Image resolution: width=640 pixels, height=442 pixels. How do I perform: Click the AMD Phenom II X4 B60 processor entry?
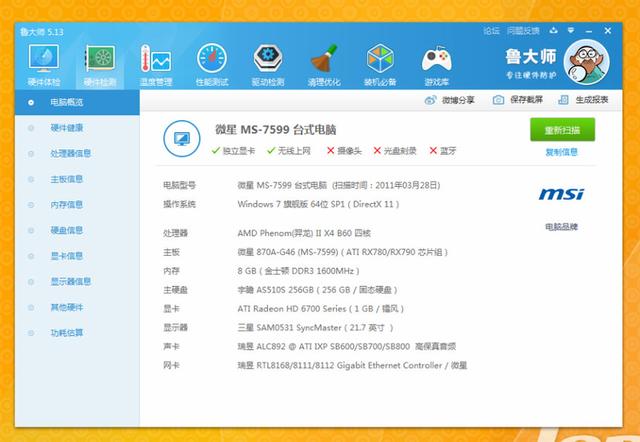coord(304,233)
